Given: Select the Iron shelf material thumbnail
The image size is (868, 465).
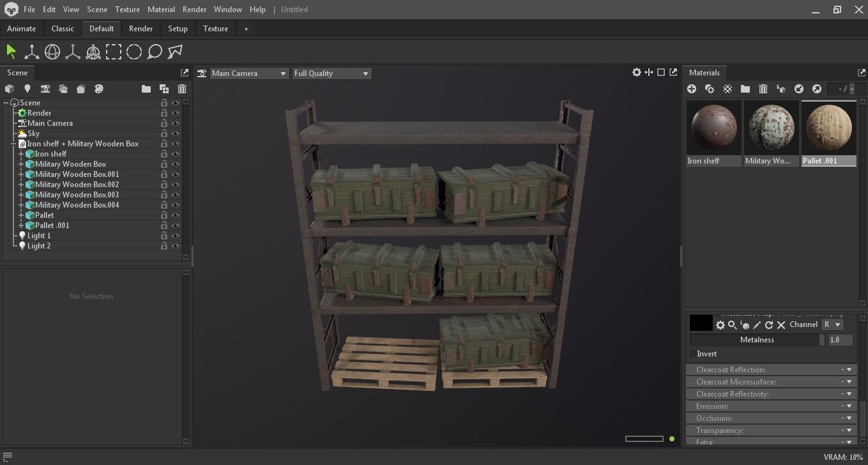Looking at the screenshot, I should 714,129.
